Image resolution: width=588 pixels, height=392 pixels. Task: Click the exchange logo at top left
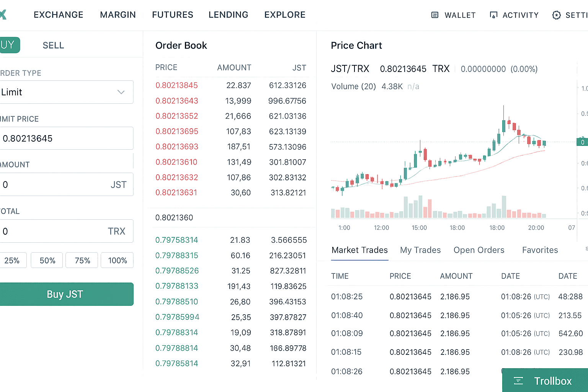[3, 15]
